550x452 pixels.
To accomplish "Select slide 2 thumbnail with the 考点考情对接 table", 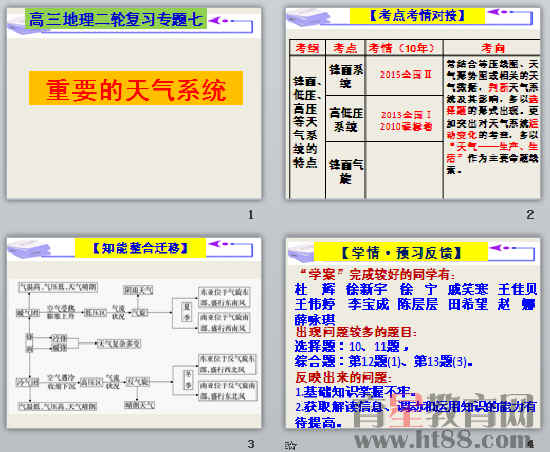I will 413,104.
